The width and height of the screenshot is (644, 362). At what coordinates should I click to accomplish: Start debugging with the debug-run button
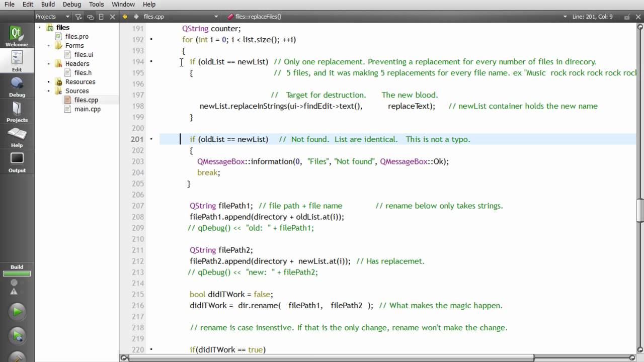point(17,335)
